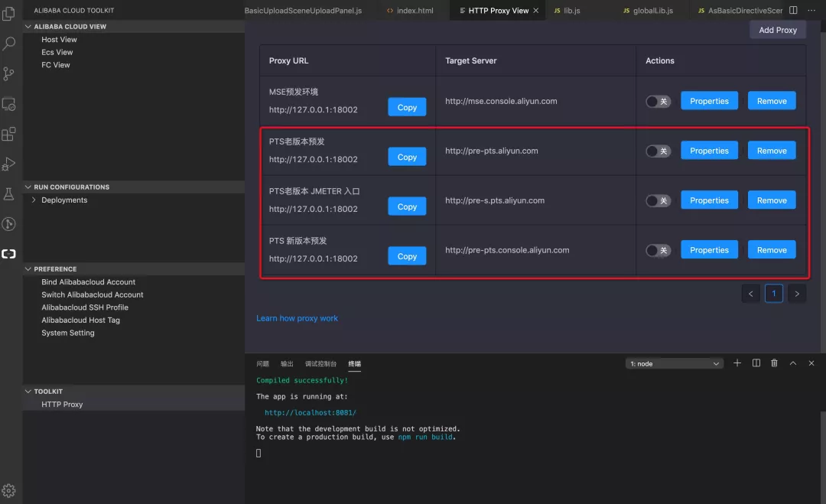This screenshot has height=504, width=826.
Task: Toggle the PTS老版本预发 proxy switch
Action: click(x=658, y=151)
